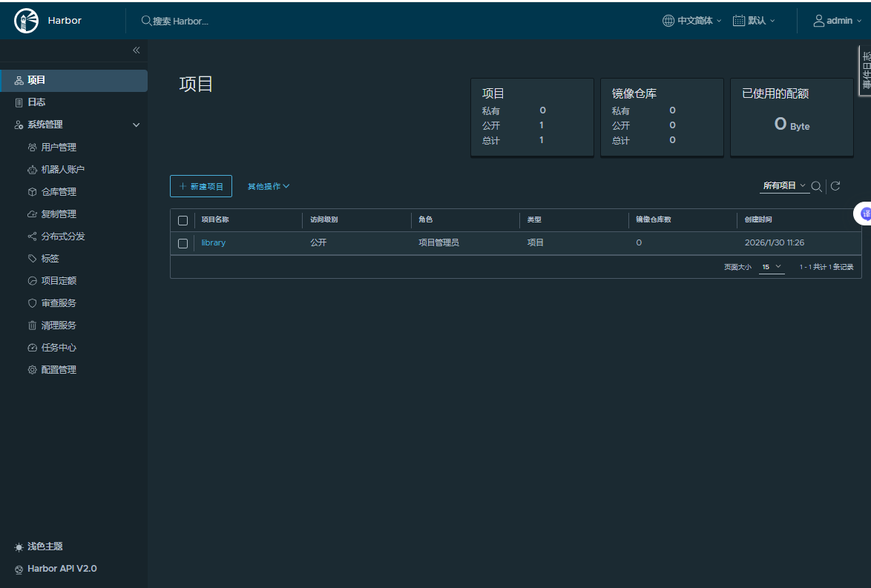Click the 已使用的配额 card title
871x588 pixels.
pyautogui.click(x=775, y=93)
